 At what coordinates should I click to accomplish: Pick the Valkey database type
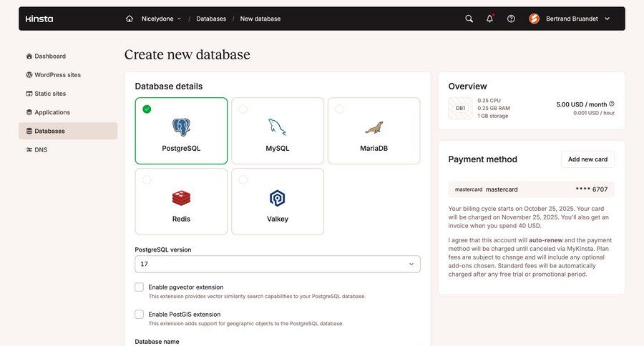(277, 202)
